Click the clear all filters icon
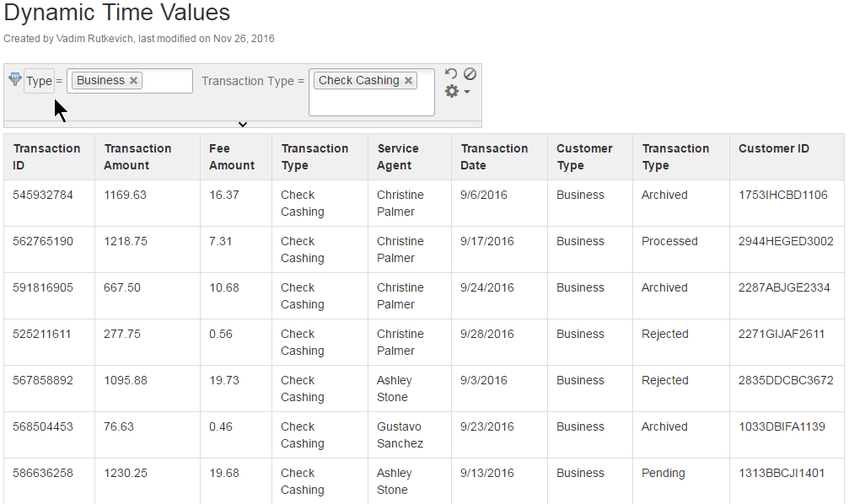Screen dimensions: 849x504 coord(470,74)
